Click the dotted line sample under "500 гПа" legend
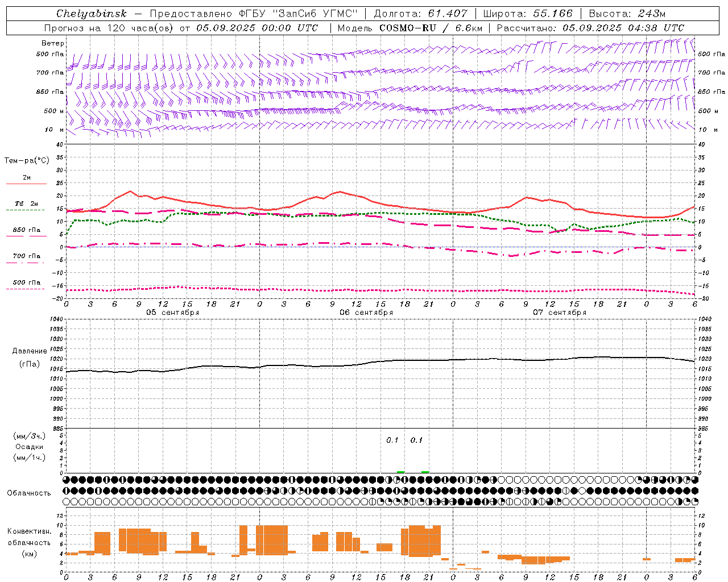 click(x=25, y=289)
